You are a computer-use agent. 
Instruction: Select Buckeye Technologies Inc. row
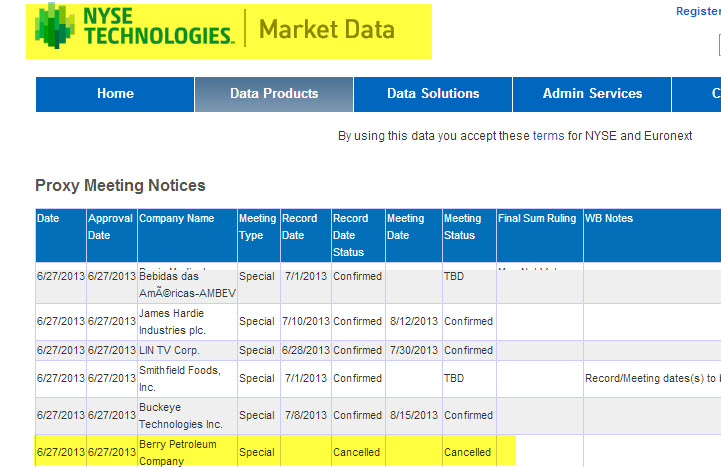(x=180, y=415)
